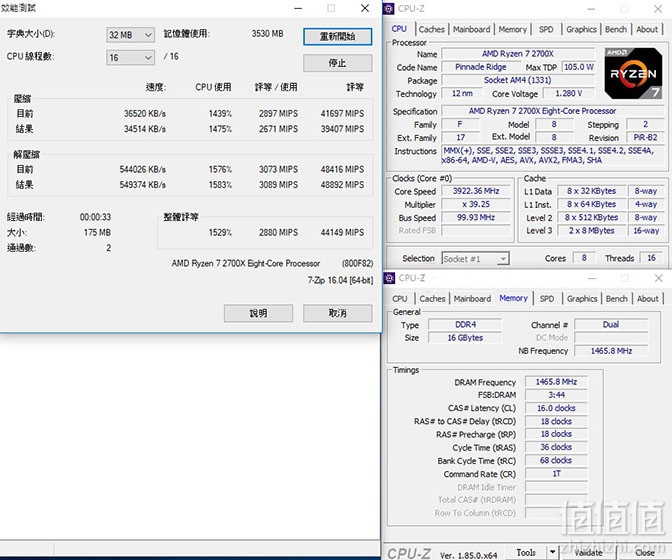This screenshot has height=560, width=672.
Task: Click the 重新開始 restart button
Action: tap(337, 36)
